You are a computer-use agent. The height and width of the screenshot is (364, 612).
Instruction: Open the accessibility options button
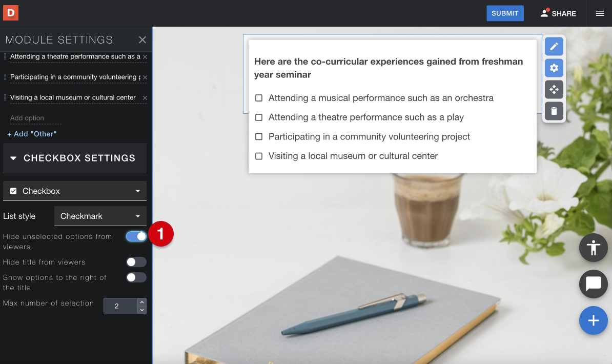coord(593,248)
